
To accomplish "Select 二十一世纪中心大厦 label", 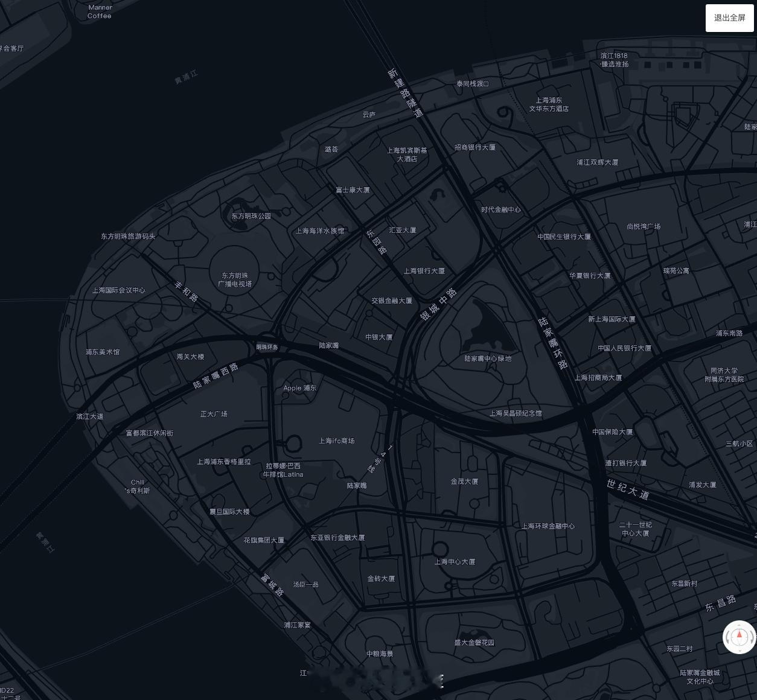I will pos(636,529).
